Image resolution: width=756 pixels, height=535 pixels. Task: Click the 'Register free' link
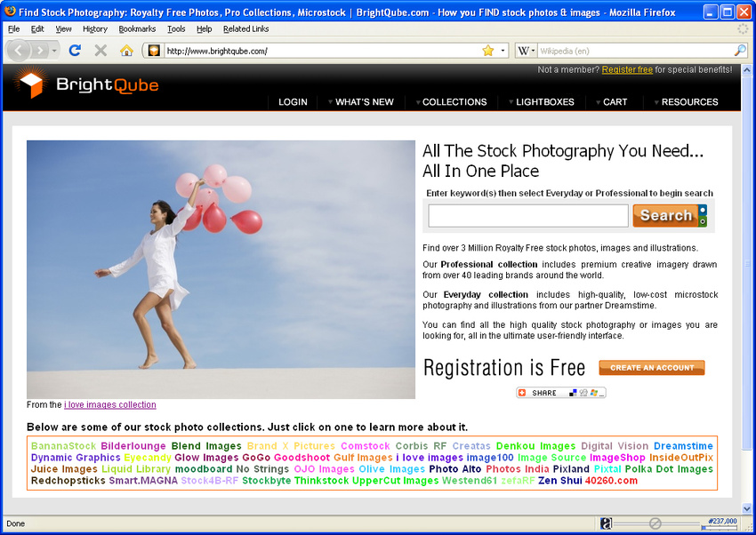pyautogui.click(x=627, y=70)
